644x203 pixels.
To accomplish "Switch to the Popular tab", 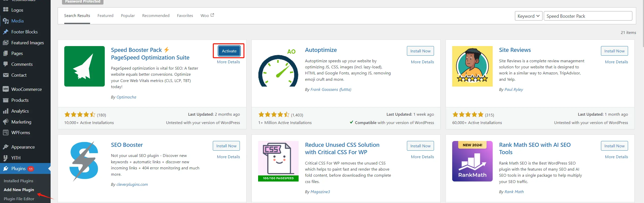I will tap(128, 16).
